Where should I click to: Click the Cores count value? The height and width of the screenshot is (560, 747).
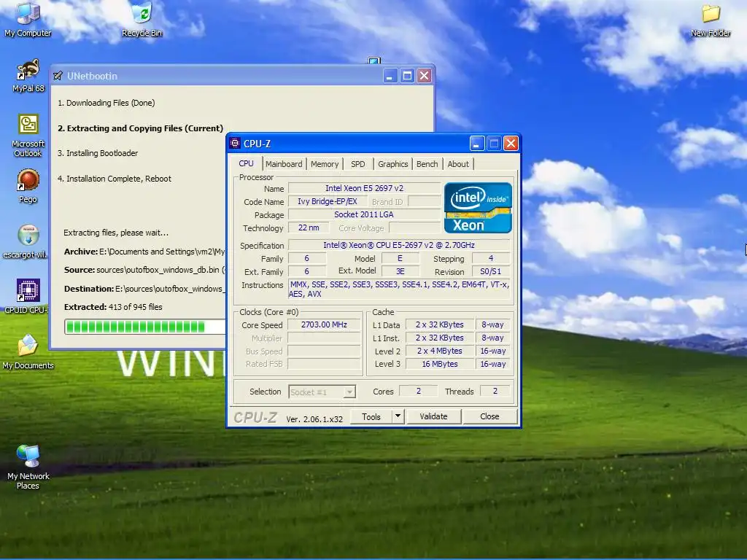tap(418, 391)
